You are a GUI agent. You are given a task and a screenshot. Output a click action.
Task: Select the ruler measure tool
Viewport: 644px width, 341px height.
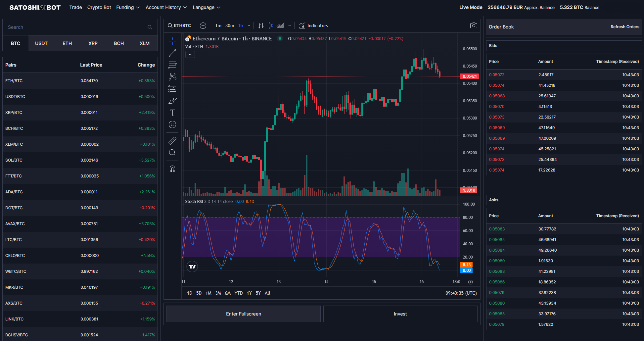[x=172, y=141]
